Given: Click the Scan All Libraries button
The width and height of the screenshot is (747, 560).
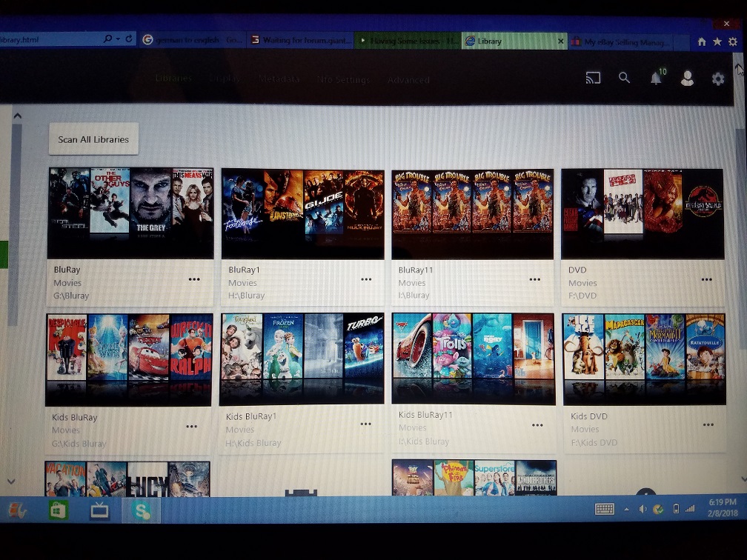Looking at the screenshot, I should (93, 139).
